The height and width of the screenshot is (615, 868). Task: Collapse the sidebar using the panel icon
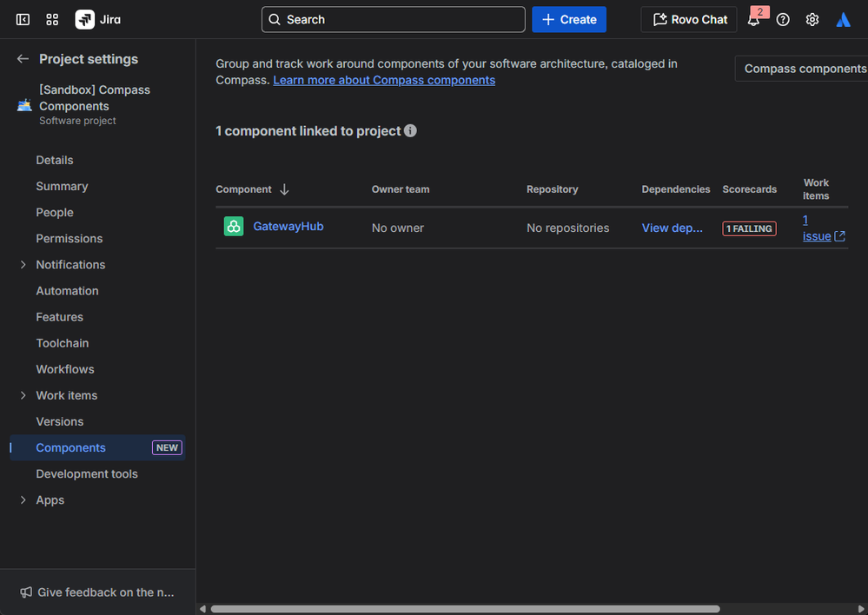click(x=23, y=19)
